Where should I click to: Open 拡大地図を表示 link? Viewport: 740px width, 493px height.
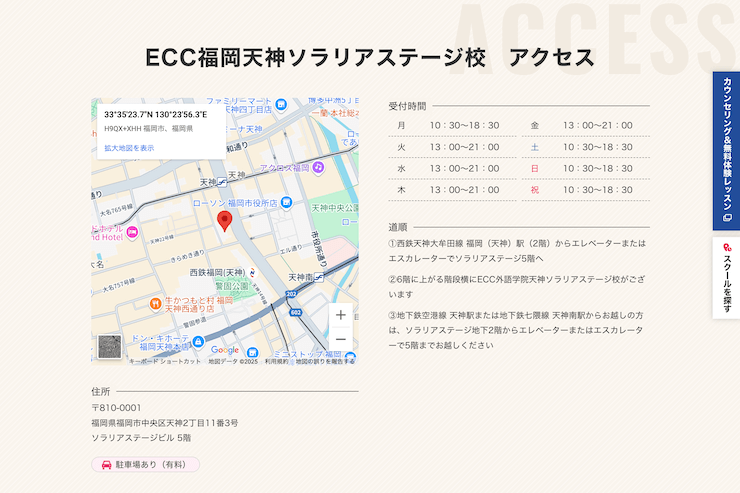pos(129,148)
